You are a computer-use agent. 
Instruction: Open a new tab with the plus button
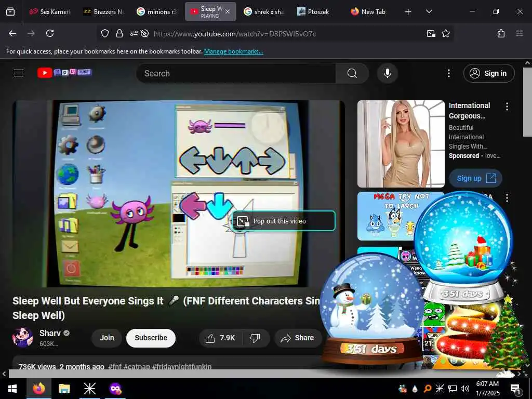(x=408, y=12)
